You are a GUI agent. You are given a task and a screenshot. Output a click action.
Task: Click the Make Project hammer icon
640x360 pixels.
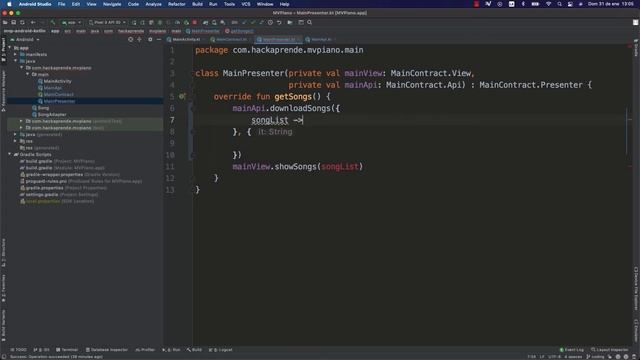[x=53, y=22]
